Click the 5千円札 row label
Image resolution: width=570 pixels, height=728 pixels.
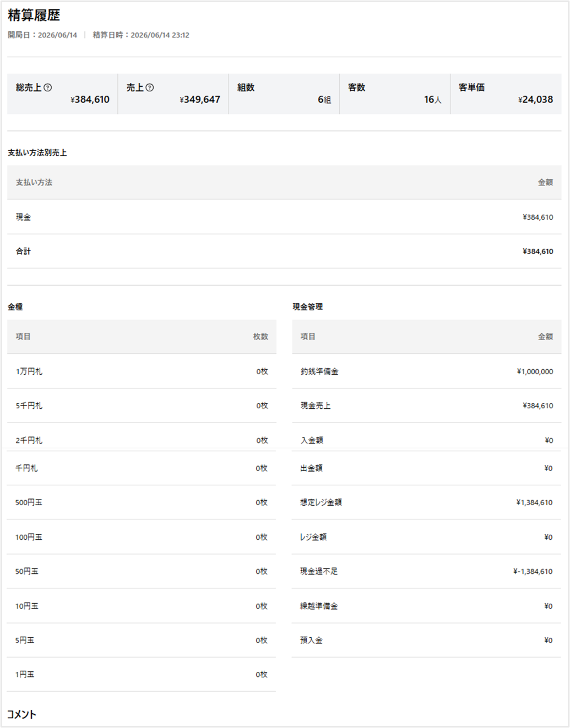click(x=29, y=406)
